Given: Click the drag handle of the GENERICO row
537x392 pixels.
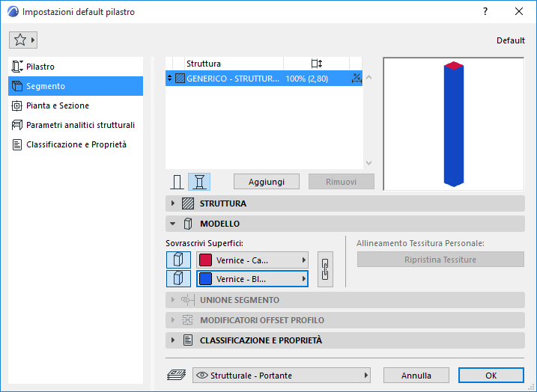Looking at the screenshot, I should tap(169, 79).
